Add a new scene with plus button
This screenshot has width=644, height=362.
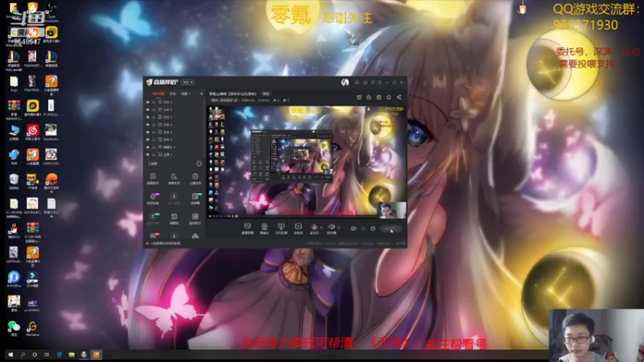(x=201, y=93)
